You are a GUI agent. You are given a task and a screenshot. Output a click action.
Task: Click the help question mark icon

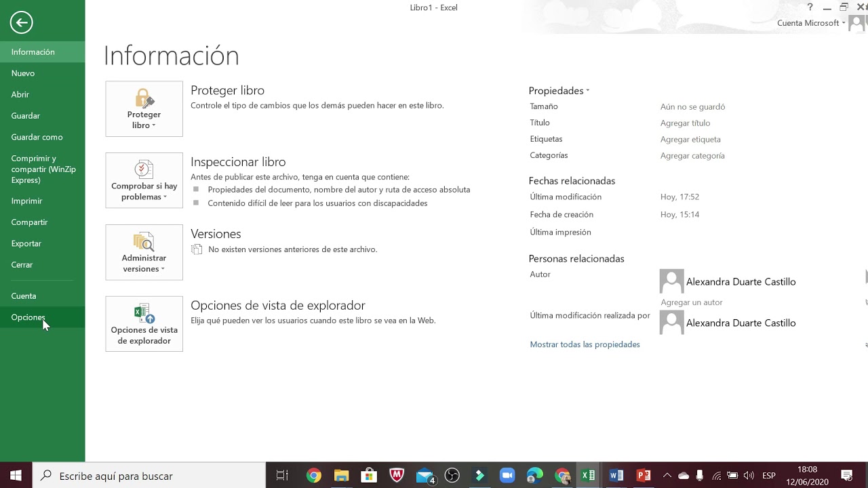pos(810,7)
